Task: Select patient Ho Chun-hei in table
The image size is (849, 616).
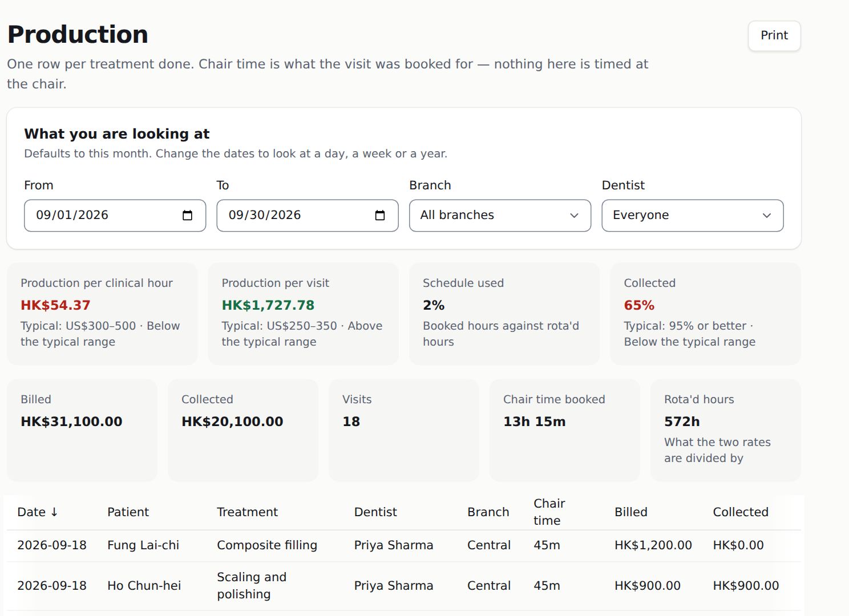Action: [144, 586]
